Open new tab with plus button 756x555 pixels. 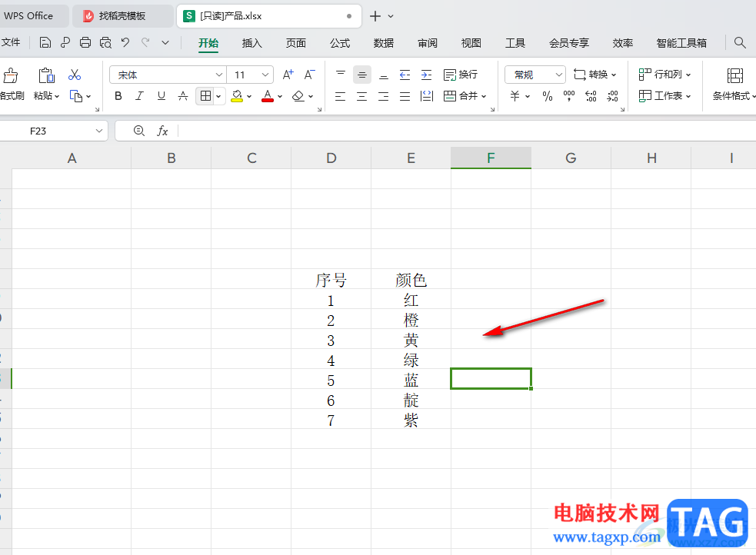(375, 16)
